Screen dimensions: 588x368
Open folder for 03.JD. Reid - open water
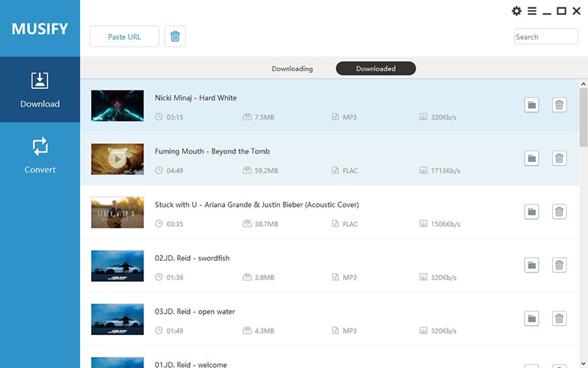(x=531, y=319)
